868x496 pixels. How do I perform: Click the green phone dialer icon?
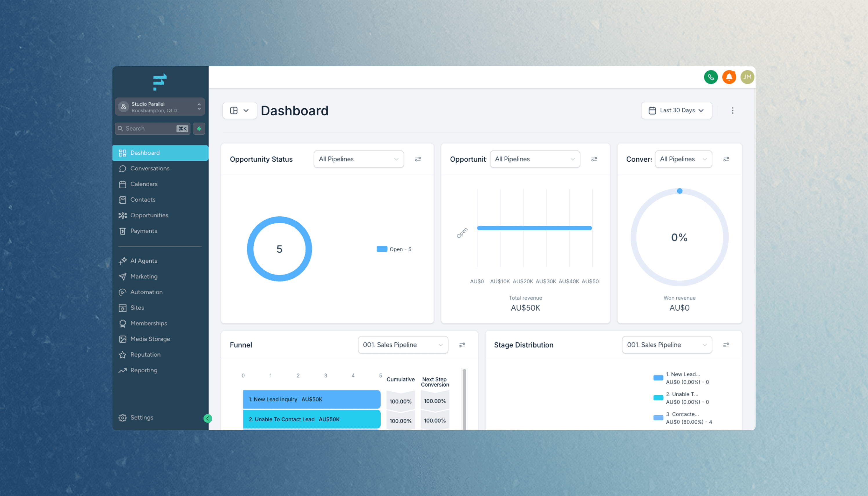[711, 77]
